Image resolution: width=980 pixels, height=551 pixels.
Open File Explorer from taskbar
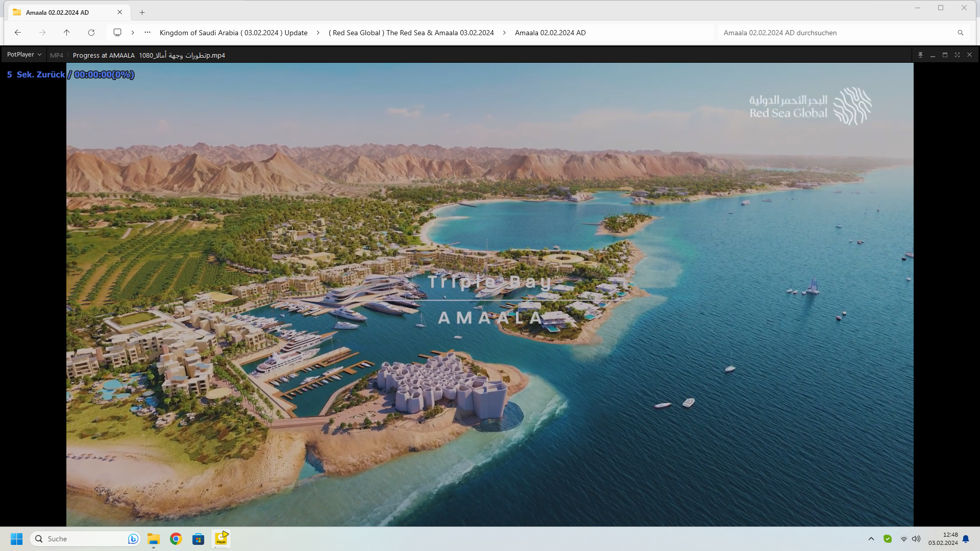click(154, 539)
